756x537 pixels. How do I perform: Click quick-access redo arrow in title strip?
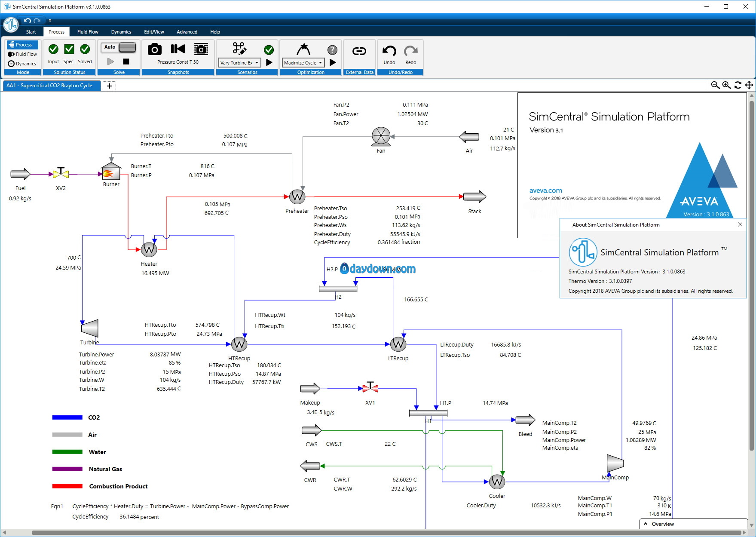(37, 20)
